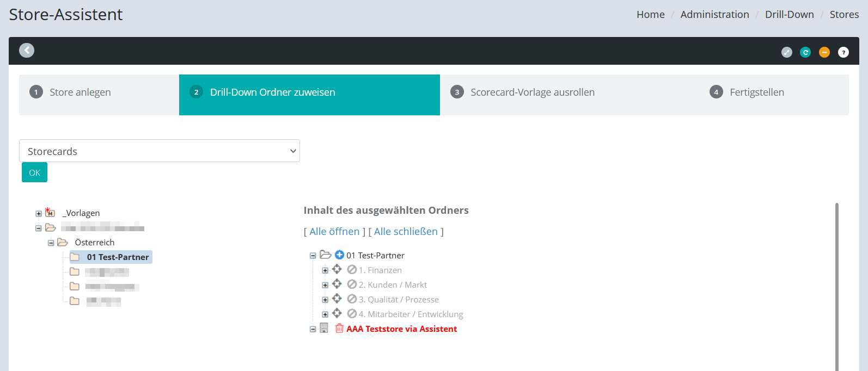The image size is (868, 371).
Task: Click the vertical scrollbar on the right
Action: [836, 283]
